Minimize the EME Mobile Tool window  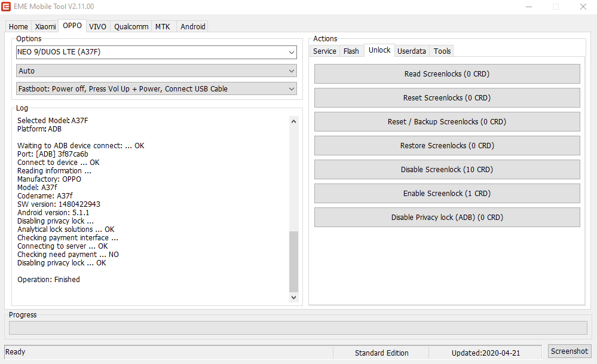point(529,7)
